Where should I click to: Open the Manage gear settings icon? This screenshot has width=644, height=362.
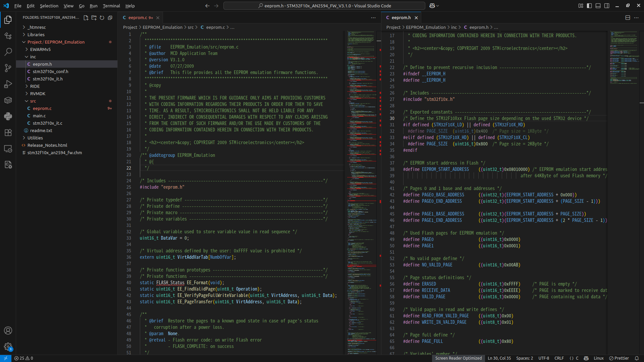pyautogui.click(x=8, y=347)
